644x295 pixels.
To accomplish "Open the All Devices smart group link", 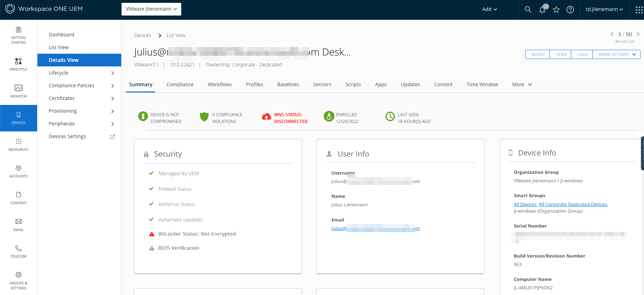I will click(525, 205).
